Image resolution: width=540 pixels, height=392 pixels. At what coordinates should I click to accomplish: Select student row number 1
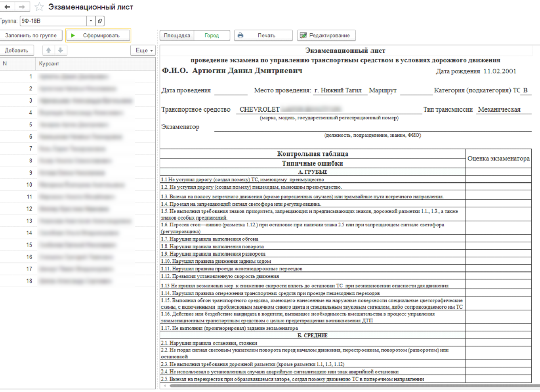[x=78, y=76]
